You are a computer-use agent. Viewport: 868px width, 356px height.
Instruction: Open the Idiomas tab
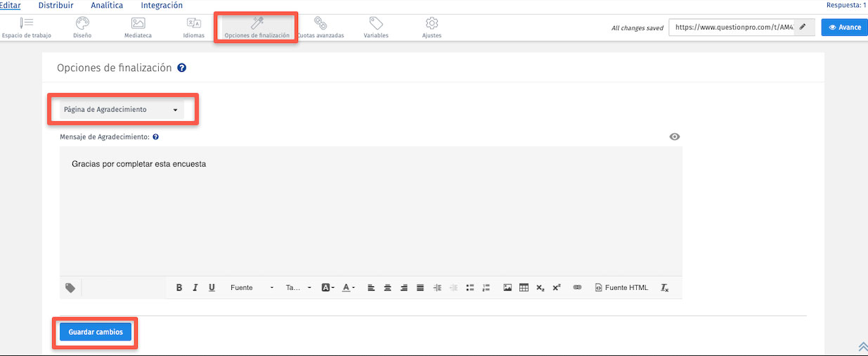tap(194, 28)
